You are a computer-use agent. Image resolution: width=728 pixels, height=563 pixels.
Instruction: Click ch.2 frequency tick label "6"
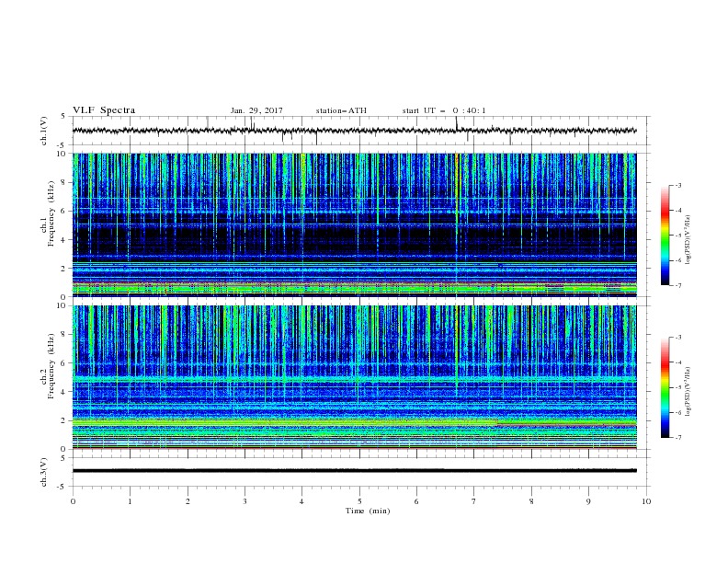(x=63, y=363)
